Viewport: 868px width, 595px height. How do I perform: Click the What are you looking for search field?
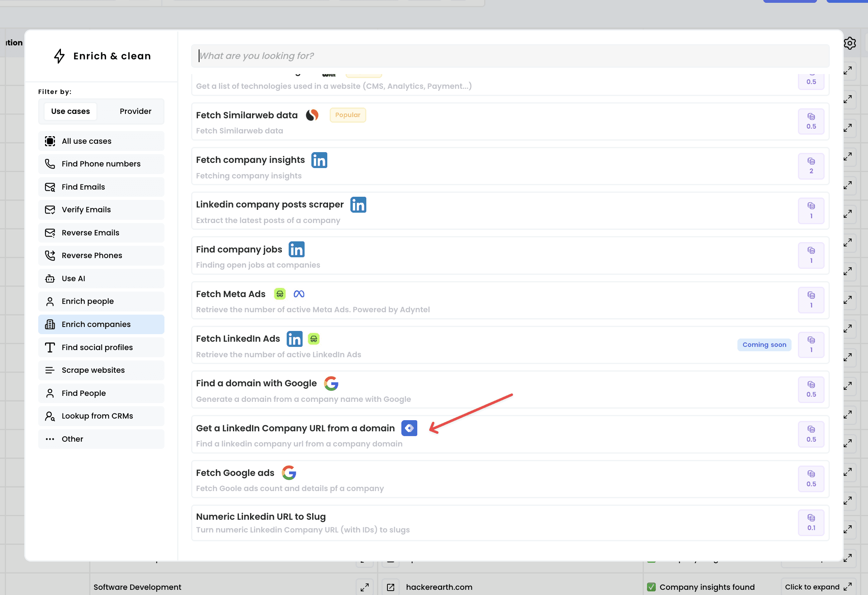(x=510, y=56)
